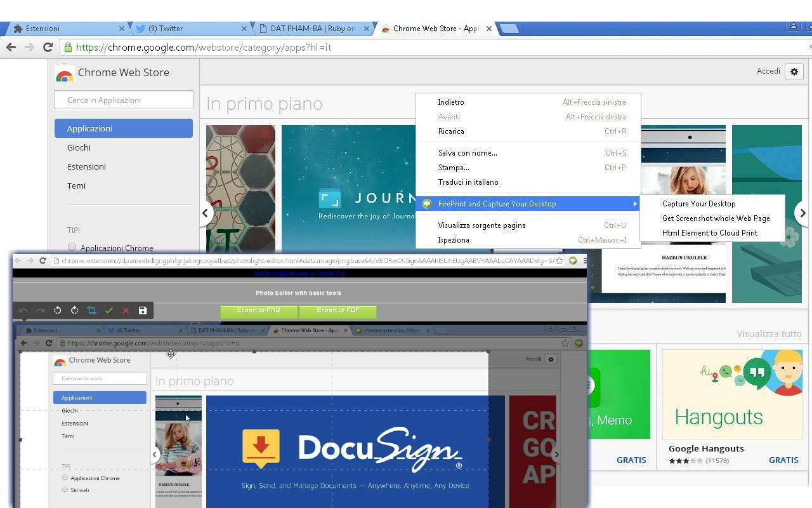The image size is (812, 508).
Task: Open the Hangouts app thumbnail
Action: pyautogui.click(x=732, y=394)
